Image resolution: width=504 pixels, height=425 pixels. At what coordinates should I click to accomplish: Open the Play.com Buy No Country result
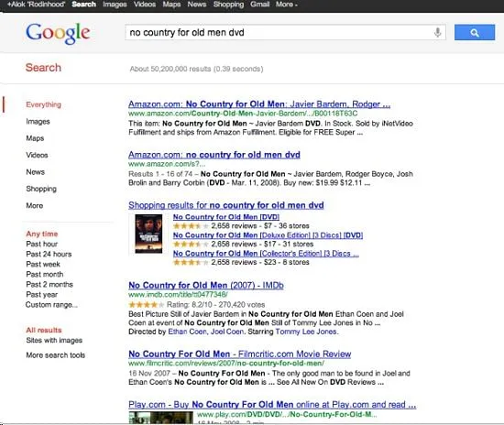point(272,405)
